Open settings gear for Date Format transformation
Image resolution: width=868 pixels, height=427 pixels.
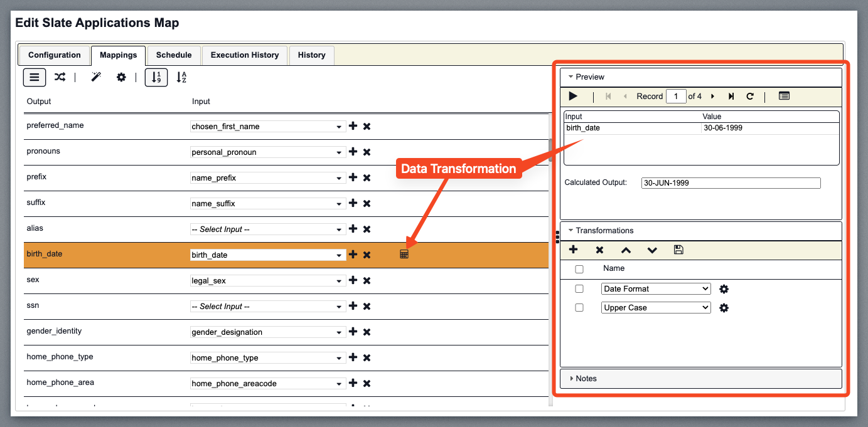[724, 289]
